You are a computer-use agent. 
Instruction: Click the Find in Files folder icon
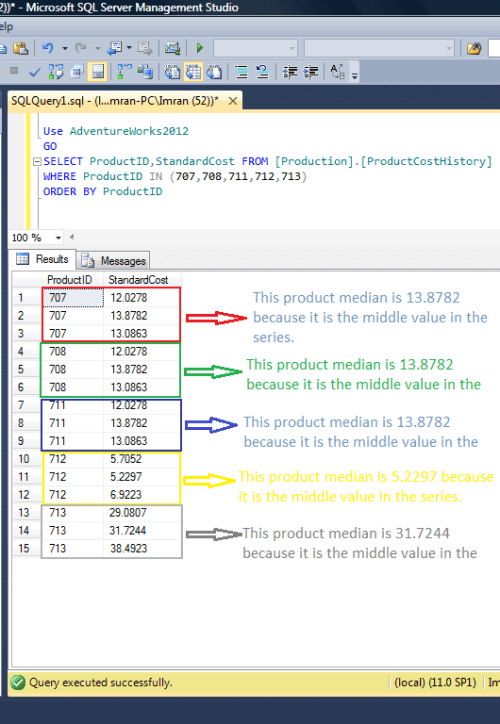pos(474,48)
